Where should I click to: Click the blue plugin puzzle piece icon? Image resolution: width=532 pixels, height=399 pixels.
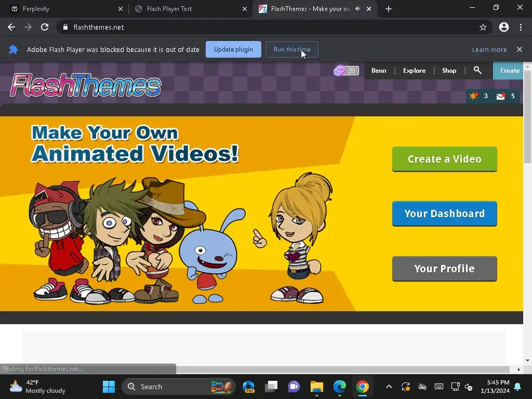click(x=13, y=49)
